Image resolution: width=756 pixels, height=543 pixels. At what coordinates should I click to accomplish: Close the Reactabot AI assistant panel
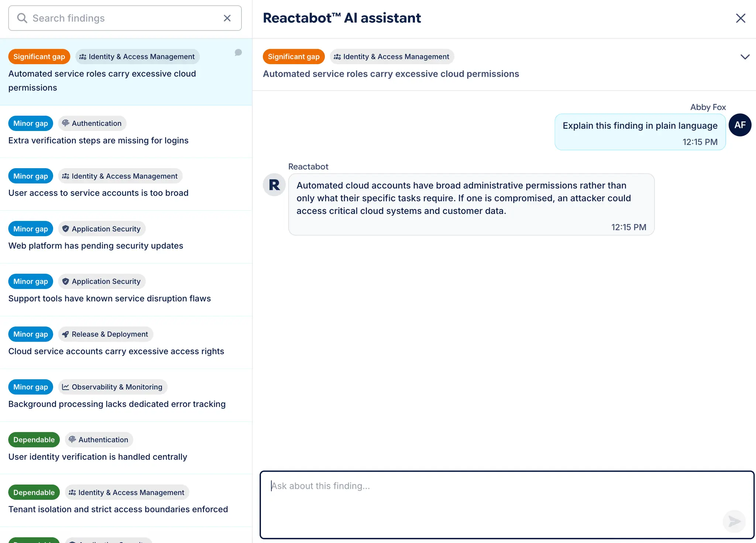pos(740,18)
